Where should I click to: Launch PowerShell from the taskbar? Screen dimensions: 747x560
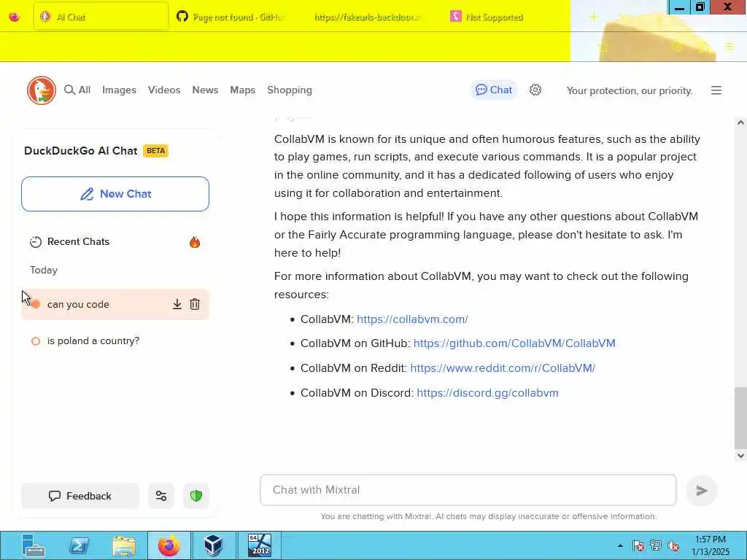[80, 545]
